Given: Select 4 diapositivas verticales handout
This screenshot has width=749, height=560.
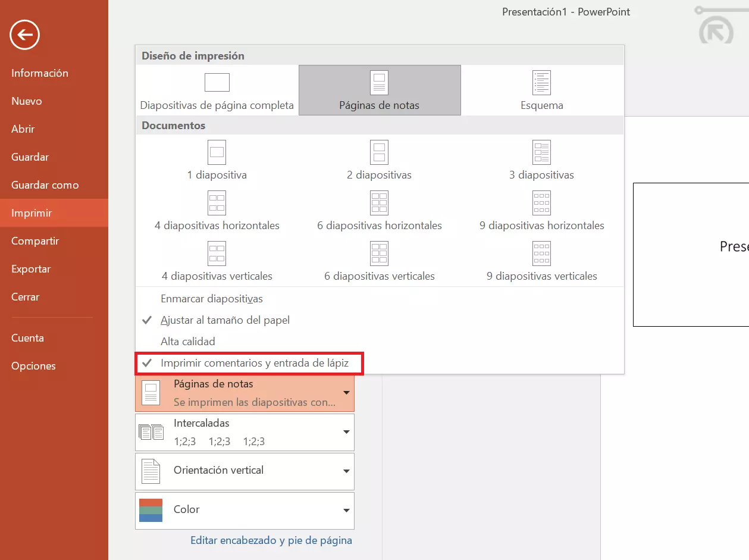Looking at the screenshot, I should (x=217, y=261).
